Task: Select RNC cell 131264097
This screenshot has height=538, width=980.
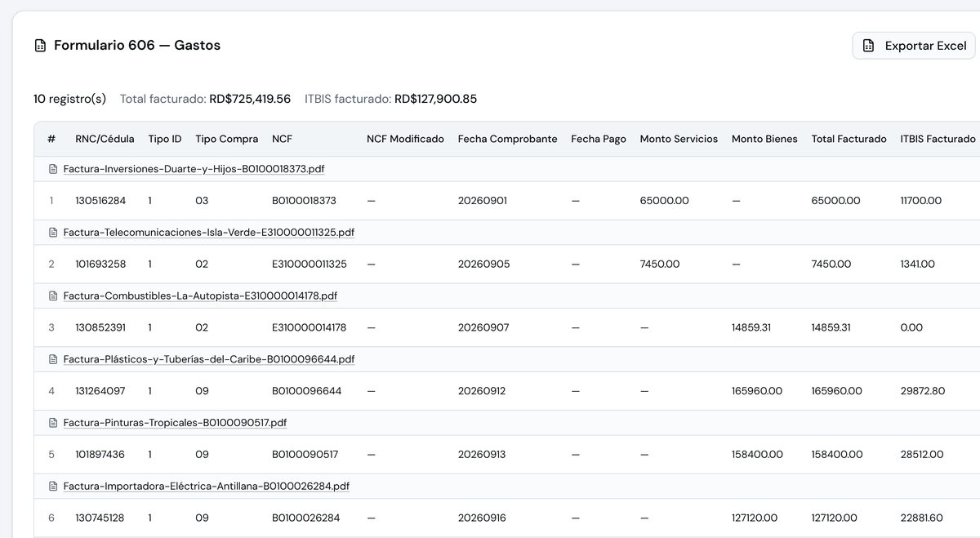Action: (100, 391)
